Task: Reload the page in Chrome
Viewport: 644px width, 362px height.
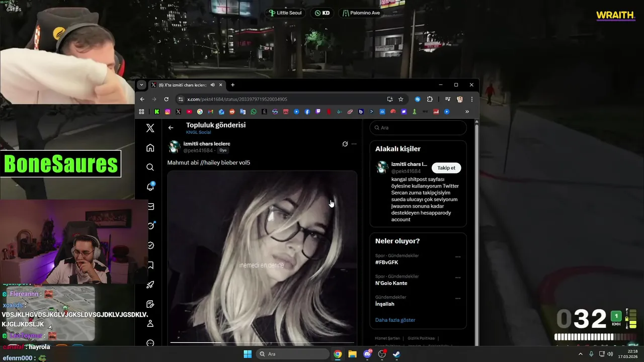Action: pyautogui.click(x=166, y=99)
